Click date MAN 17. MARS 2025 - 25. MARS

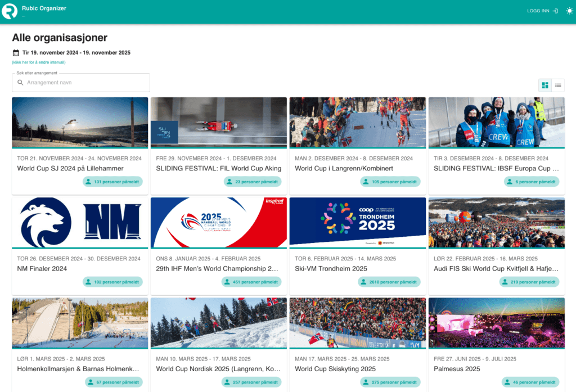click(x=342, y=359)
